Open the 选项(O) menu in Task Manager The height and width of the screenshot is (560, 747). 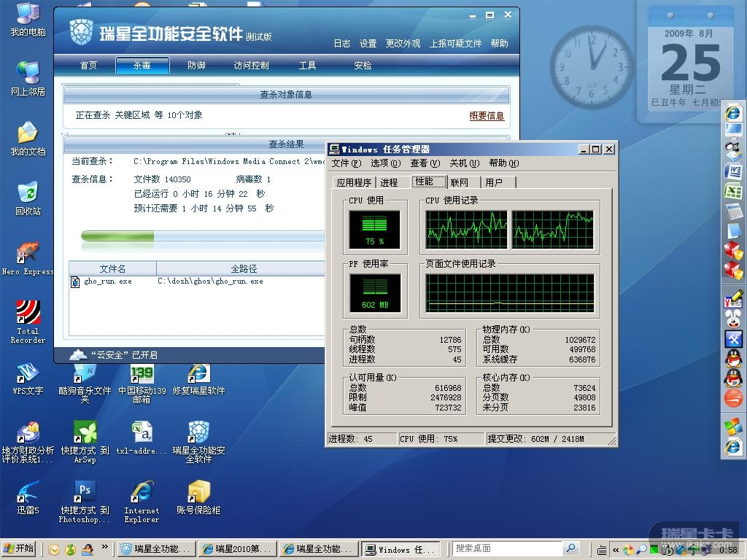[x=385, y=163]
